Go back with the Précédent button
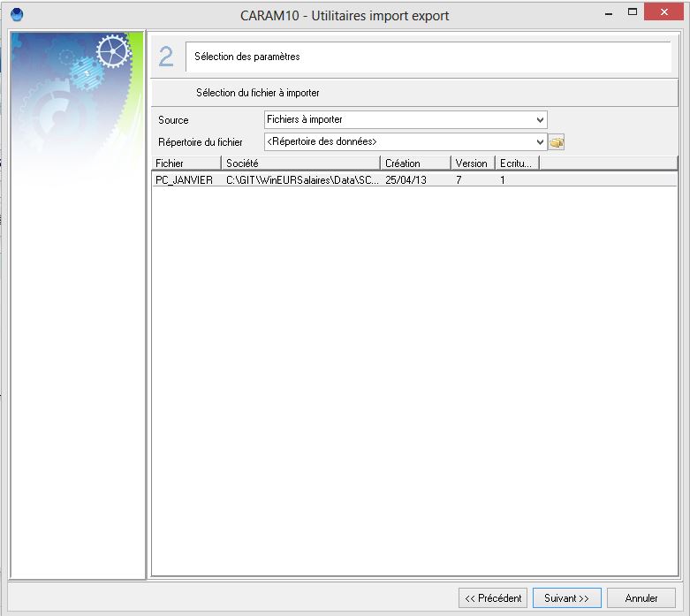Viewport: 690px width, 616px height. click(x=493, y=598)
